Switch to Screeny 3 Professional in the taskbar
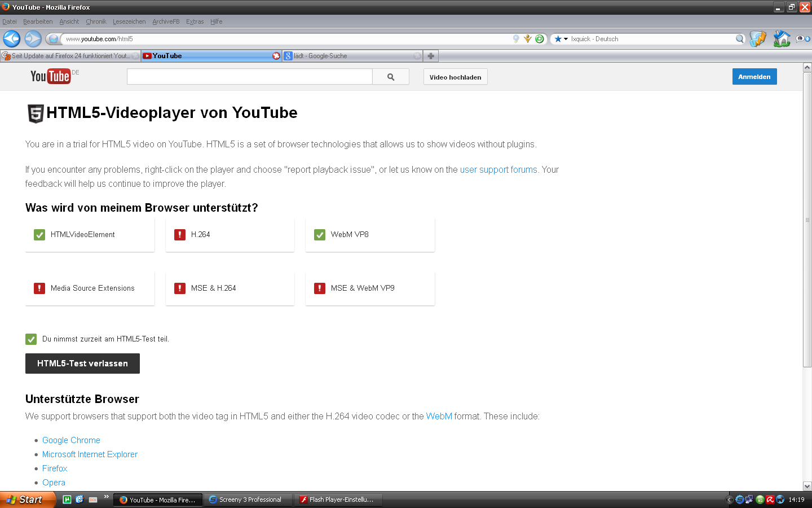 coord(249,500)
